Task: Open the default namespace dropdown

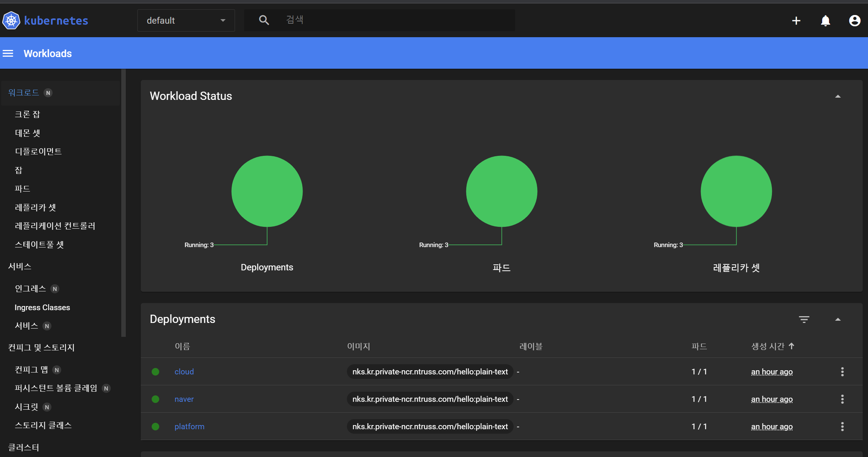Action: (186, 20)
